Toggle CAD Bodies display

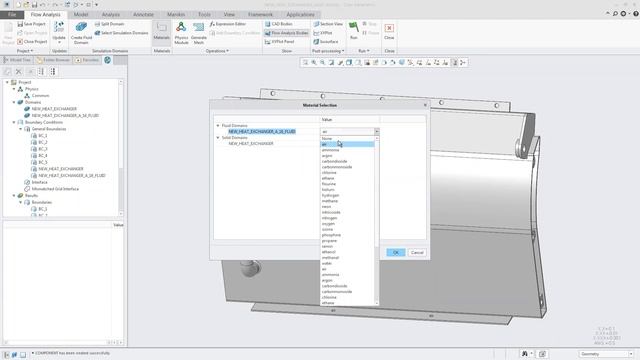pyautogui.click(x=279, y=24)
